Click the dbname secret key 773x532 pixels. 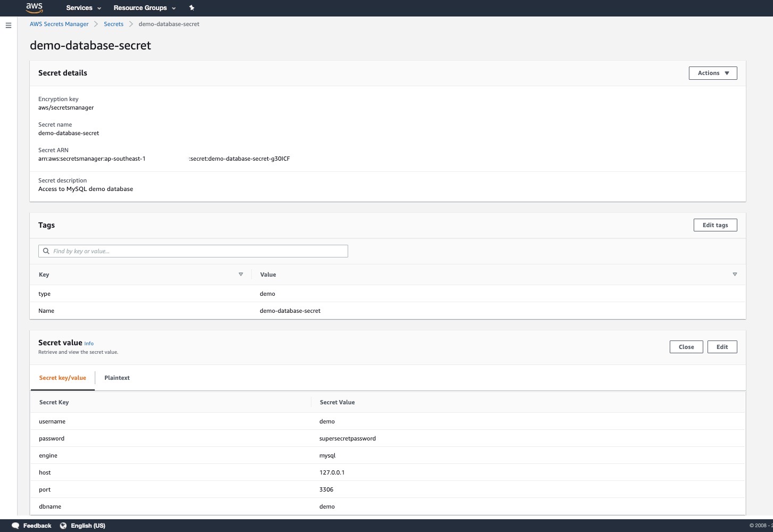50,506
